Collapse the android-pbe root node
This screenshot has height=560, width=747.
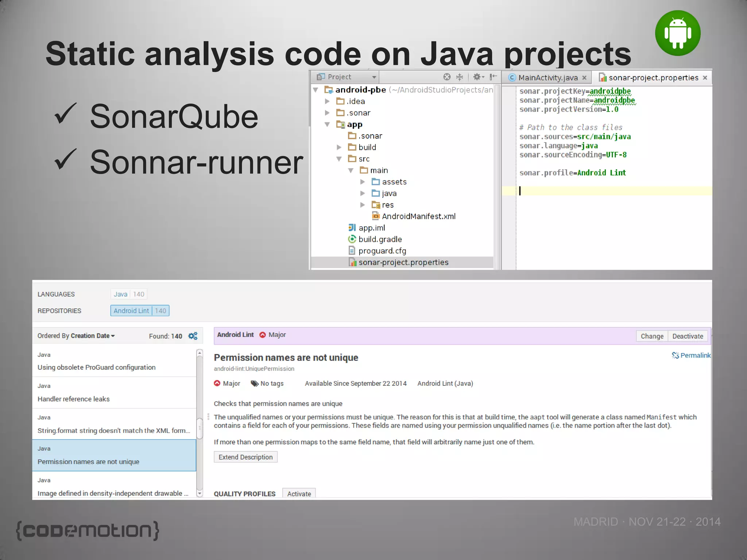click(x=316, y=90)
